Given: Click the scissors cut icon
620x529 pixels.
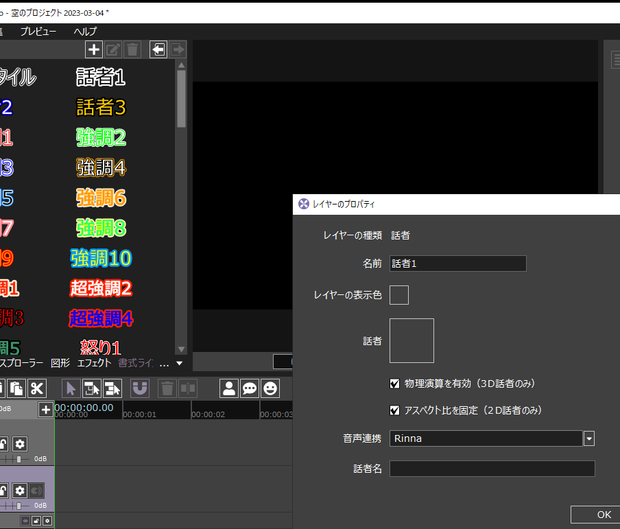Looking at the screenshot, I should click(x=37, y=389).
